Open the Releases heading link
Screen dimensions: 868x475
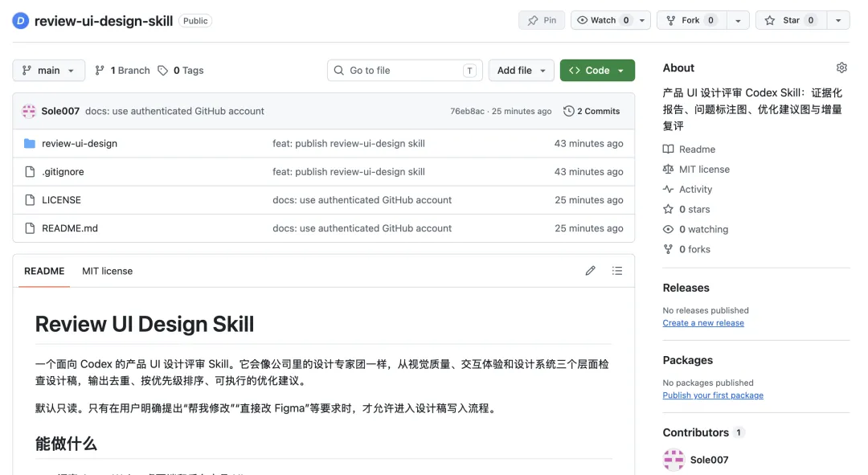coord(686,288)
